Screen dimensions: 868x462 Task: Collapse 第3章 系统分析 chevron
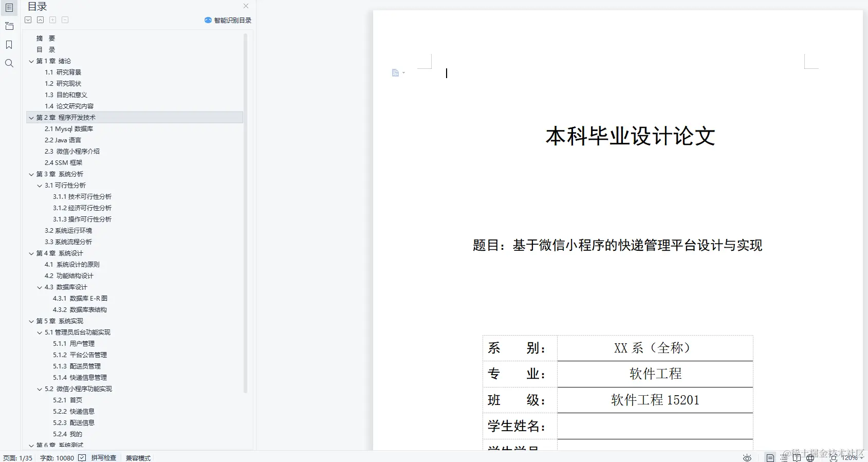31,174
